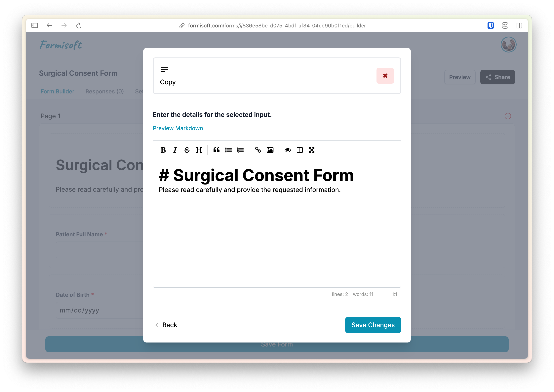Insert heading with the H icon
Image resolution: width=554 pixels, height=392 pixels.
click(x=199, y=150)
